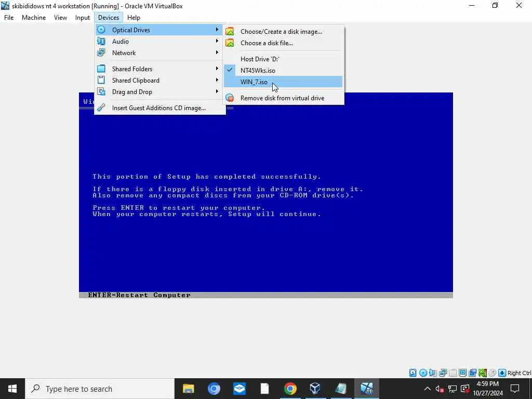
Task: Open the blue Chromium icon in taskbar
Action: 214,389
